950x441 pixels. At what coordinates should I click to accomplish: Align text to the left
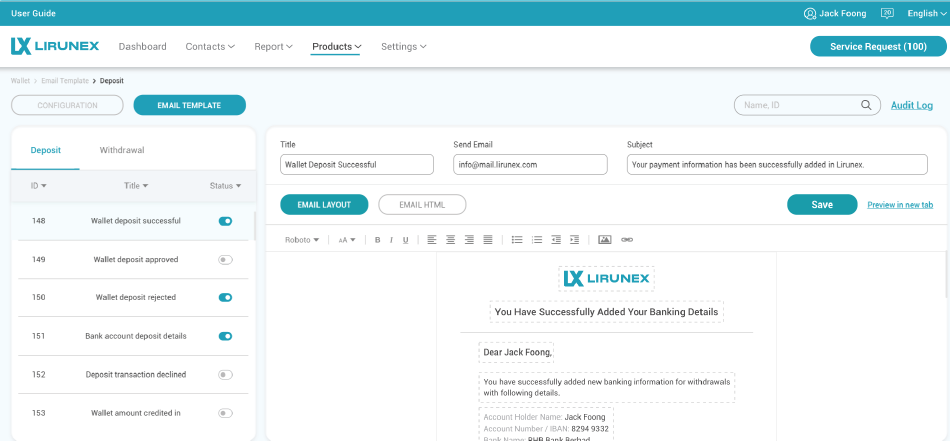point(431,240)
